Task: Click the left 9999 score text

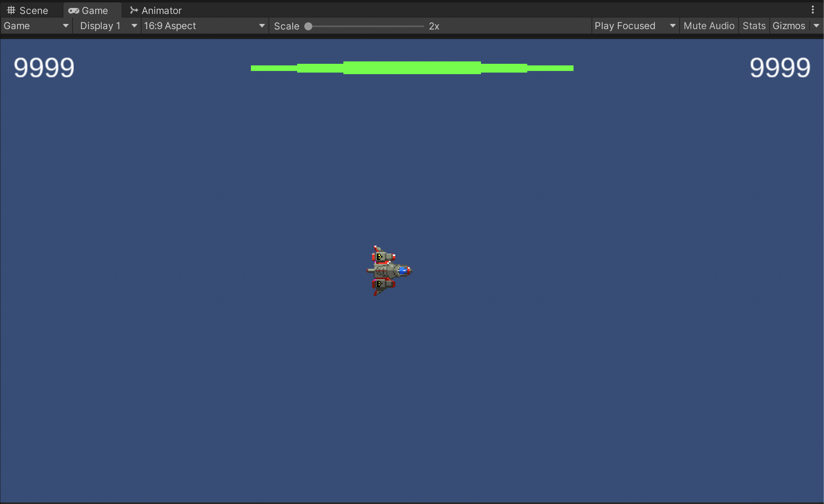Action: [x=44, y=67]
